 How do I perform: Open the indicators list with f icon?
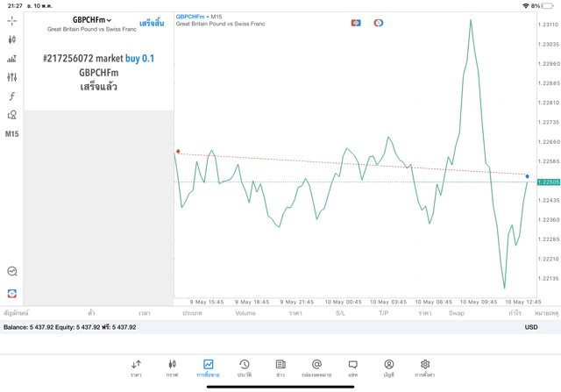click(x=11, y=96)
